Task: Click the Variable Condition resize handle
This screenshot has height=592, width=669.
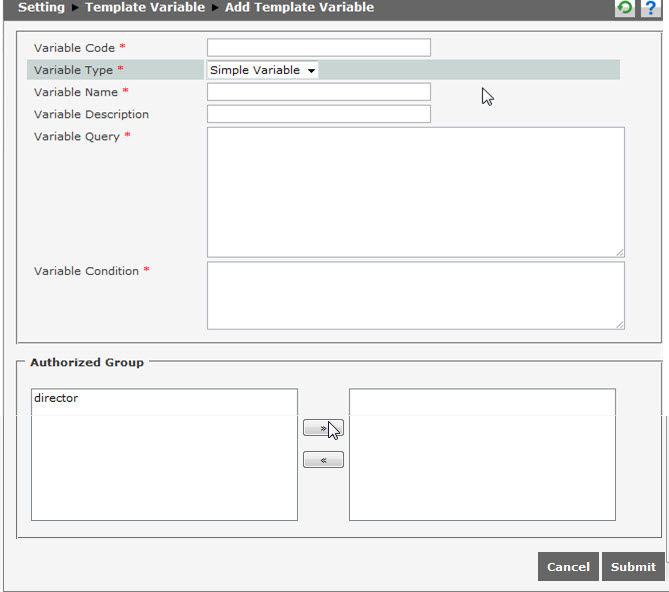Action: point(620,324)
